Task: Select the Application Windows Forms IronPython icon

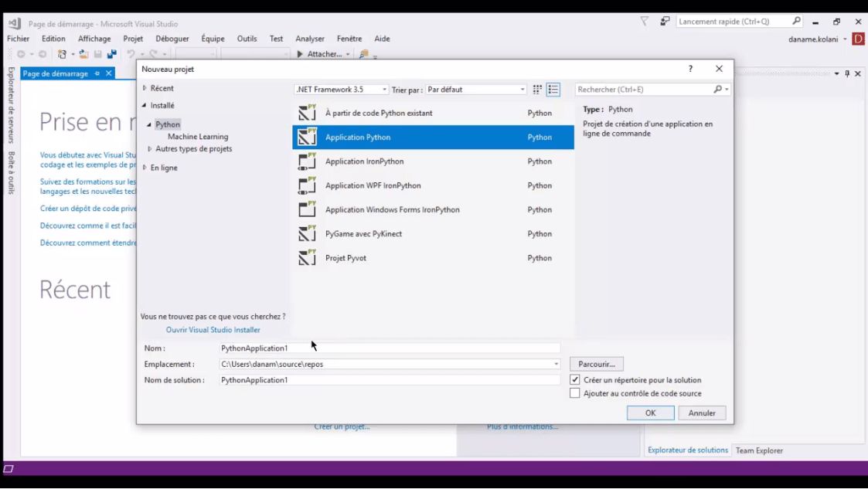Action: point(307,209)
